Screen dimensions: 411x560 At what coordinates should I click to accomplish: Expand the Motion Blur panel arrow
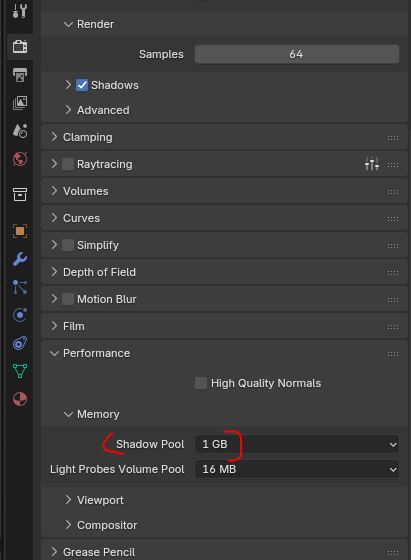[54, 299]
